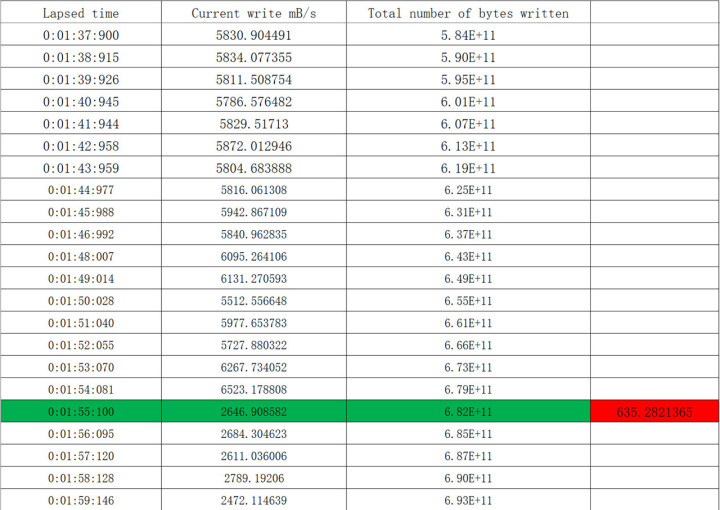Select write speed cell 6131.270593
Screen dimensions: 720x510
254,278
